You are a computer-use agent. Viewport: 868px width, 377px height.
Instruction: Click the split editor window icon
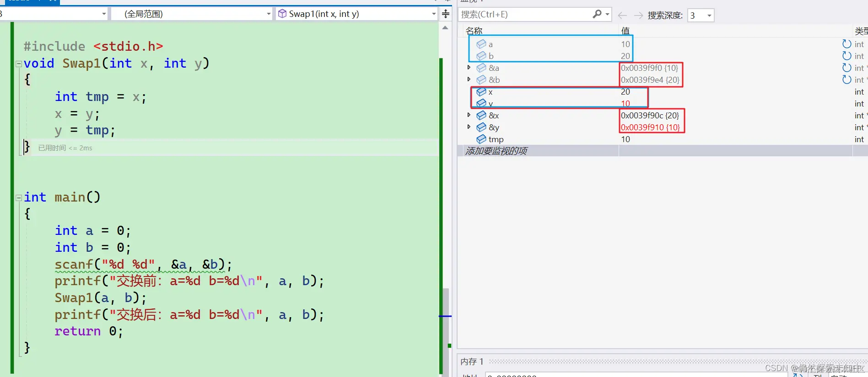[446, 14]
